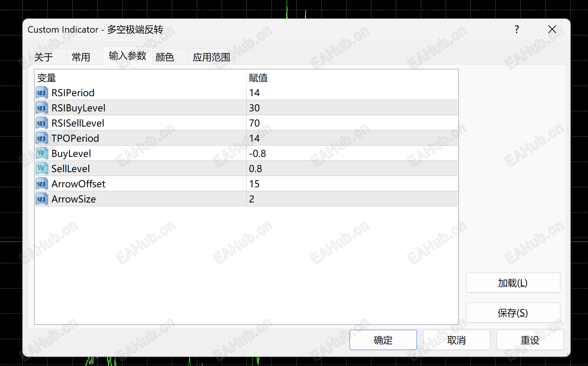Click the 123 icon beside RSIBuyLevel
Viewport: 588px width, 366px height.
[x=41, y=107]
